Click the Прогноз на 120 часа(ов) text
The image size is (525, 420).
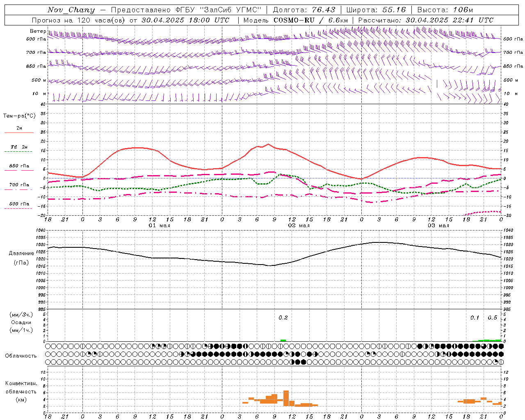(79, 20)
